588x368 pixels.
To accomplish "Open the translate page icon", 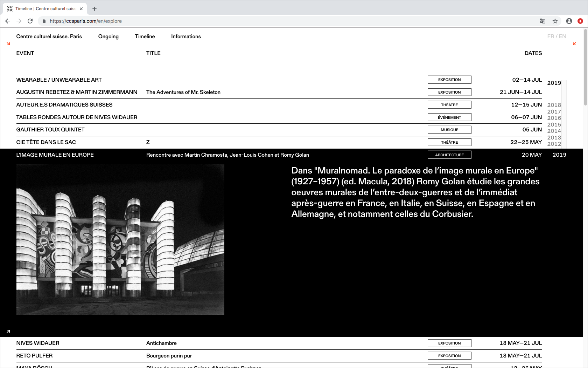I will (x=542, y=21).
